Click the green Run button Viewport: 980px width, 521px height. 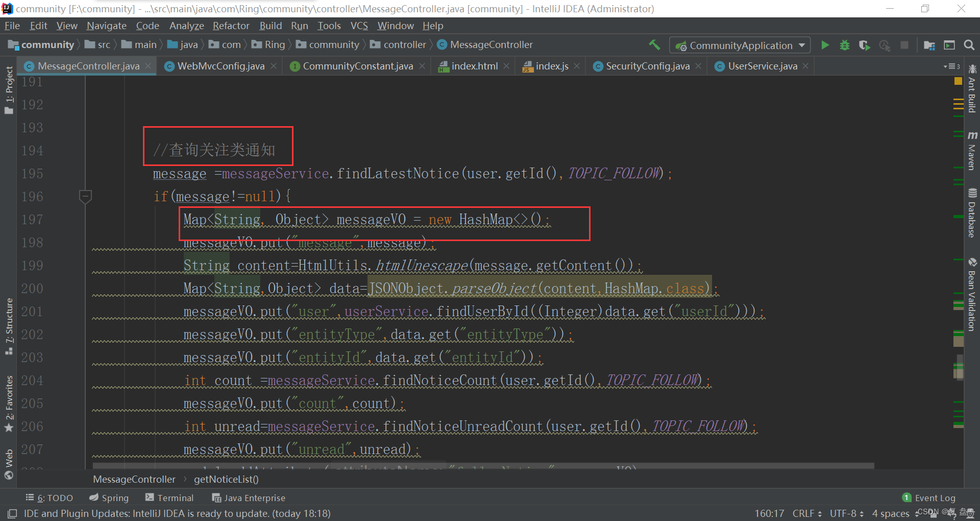(825, 45)
